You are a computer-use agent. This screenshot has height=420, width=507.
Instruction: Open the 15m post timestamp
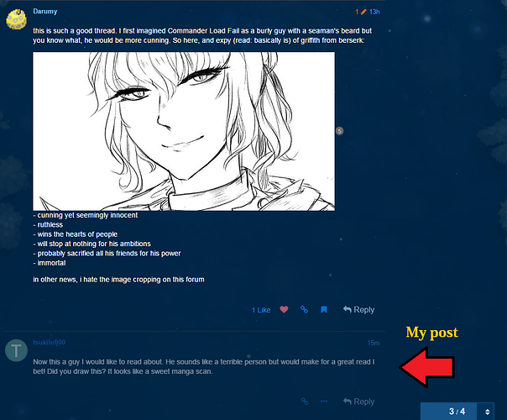pyautogui.click(x=374, y=343)
